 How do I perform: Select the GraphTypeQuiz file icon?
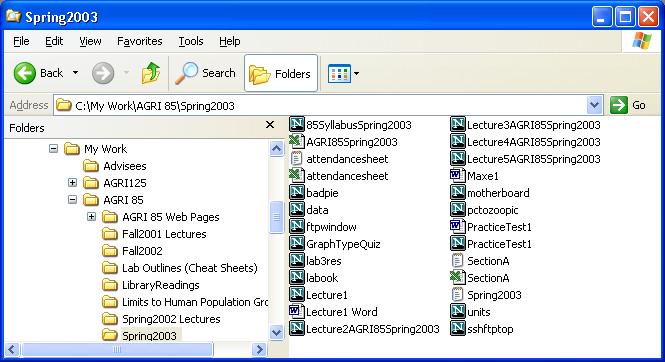(x=297, y=243)
